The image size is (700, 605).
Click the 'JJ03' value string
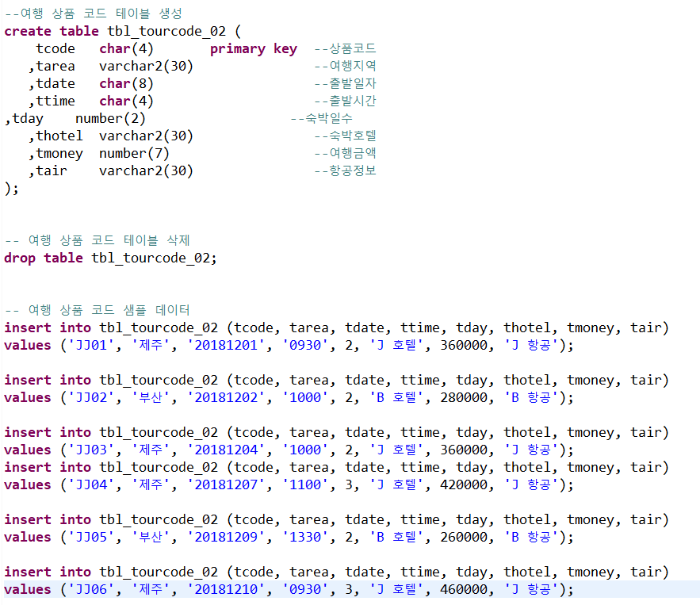point(91,450)
